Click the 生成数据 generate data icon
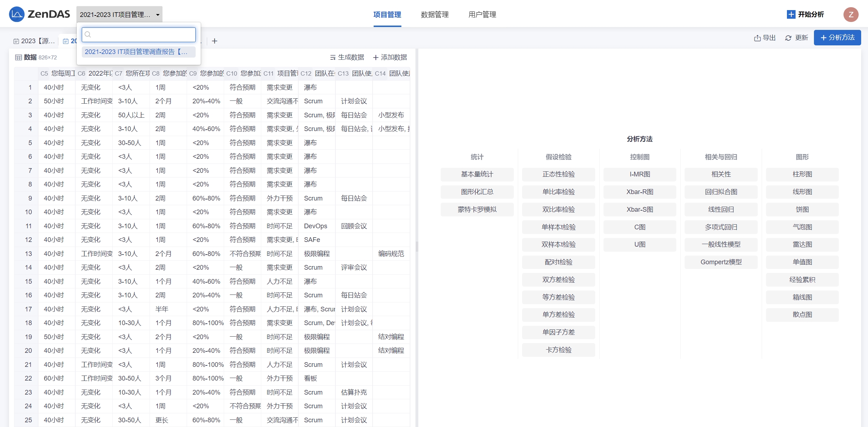Viewport: 868px width, 427px height. [x=333, y=58]
